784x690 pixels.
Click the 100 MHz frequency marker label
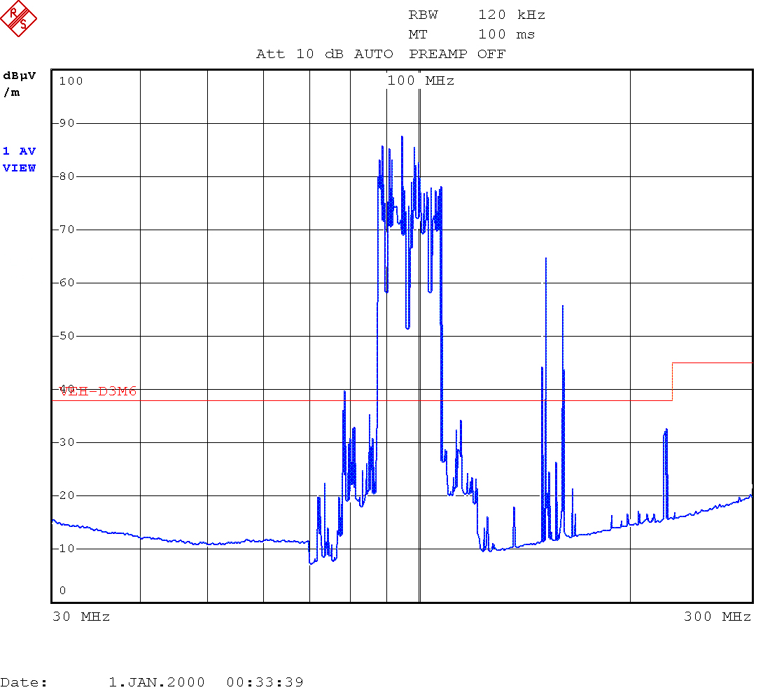pyautogui.click(x=421, y=80)
